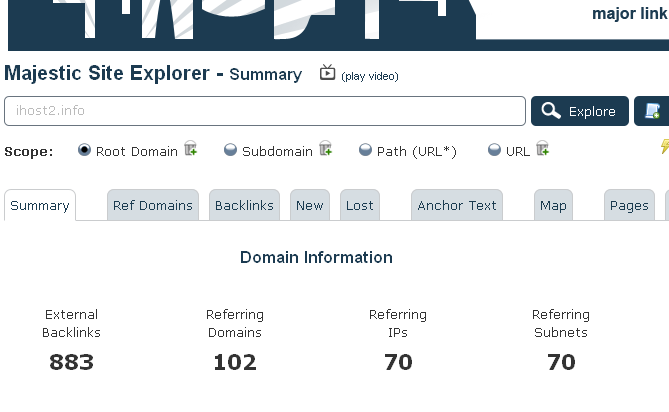
Task: Open the Backlinks tab
Action: 244,206
